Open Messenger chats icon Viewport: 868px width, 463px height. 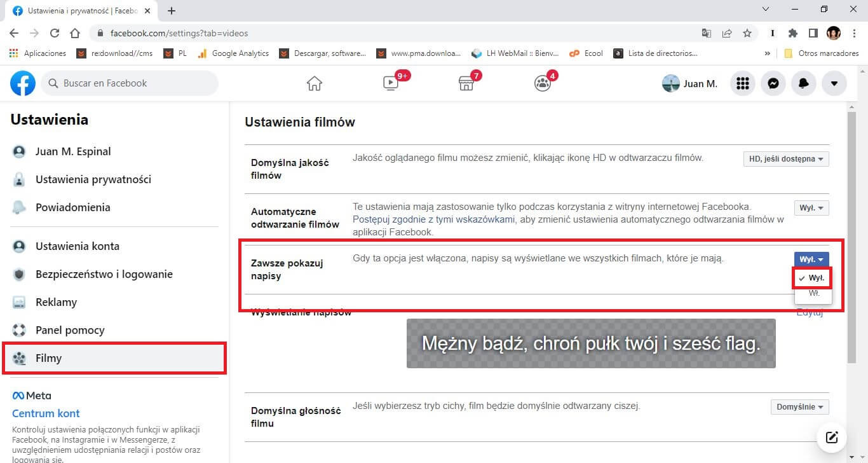click(x=773, y=83)
